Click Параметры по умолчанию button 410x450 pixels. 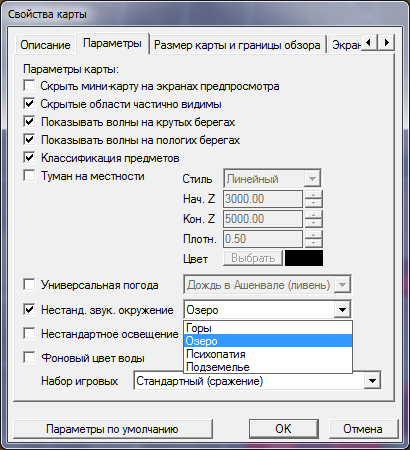[112, 429]
